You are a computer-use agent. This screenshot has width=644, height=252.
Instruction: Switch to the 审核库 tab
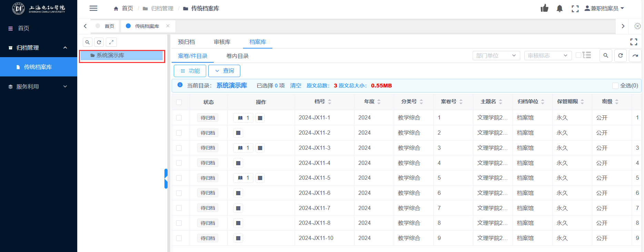click(x=222, y=42)
